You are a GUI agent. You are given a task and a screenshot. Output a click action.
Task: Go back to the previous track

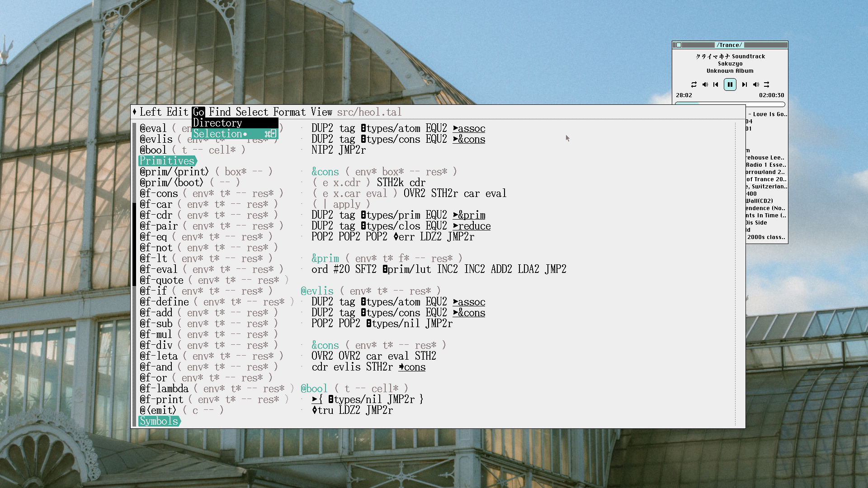pos(716,84)
